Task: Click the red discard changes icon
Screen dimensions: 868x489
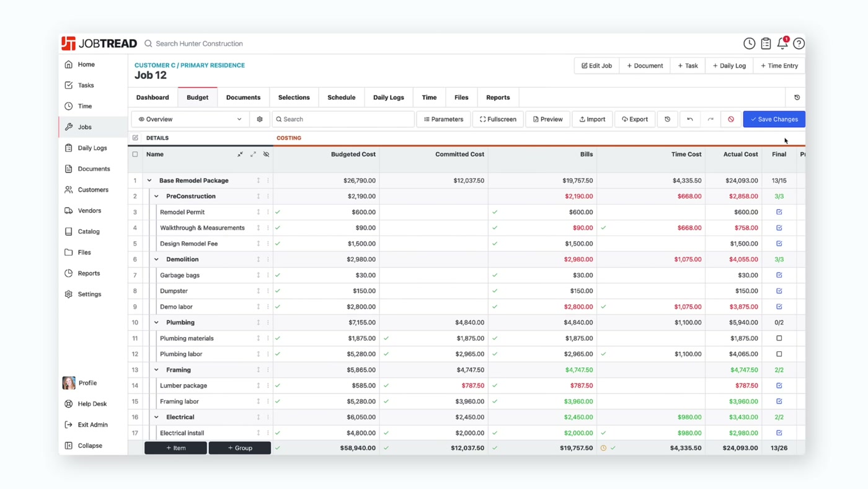Action: (x=731, y=119)
